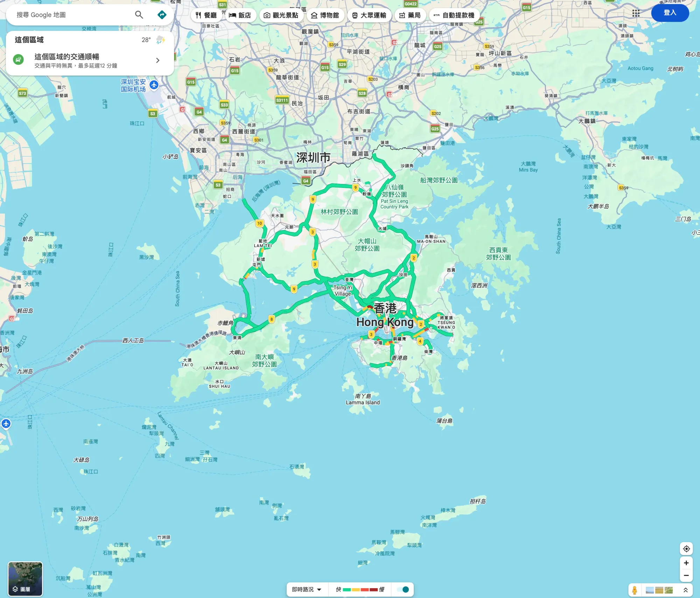The height and width of the screenshot is (598, 700).
Task: Click the S203 road shield
Action: click(x=373, y=79)
